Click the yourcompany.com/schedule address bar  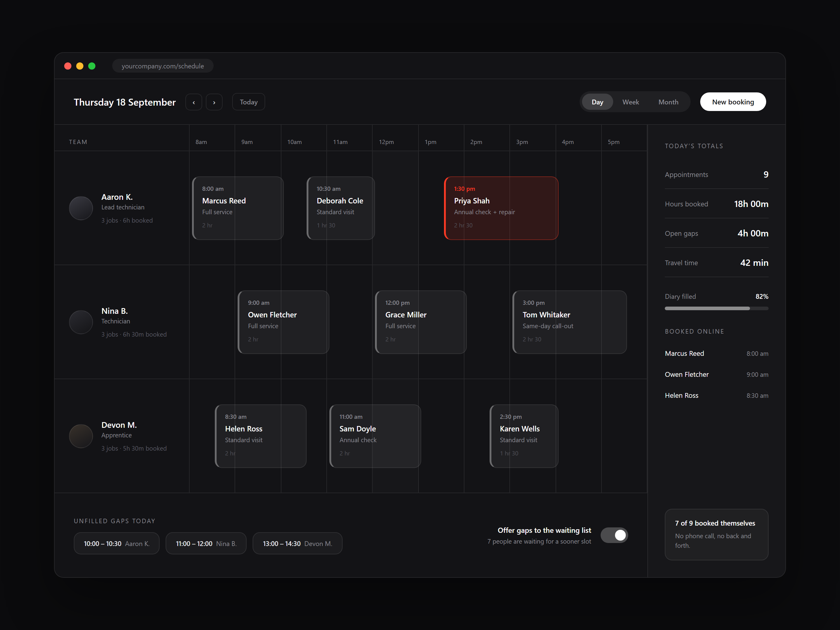pyautogui.click(x=163, y=66)
